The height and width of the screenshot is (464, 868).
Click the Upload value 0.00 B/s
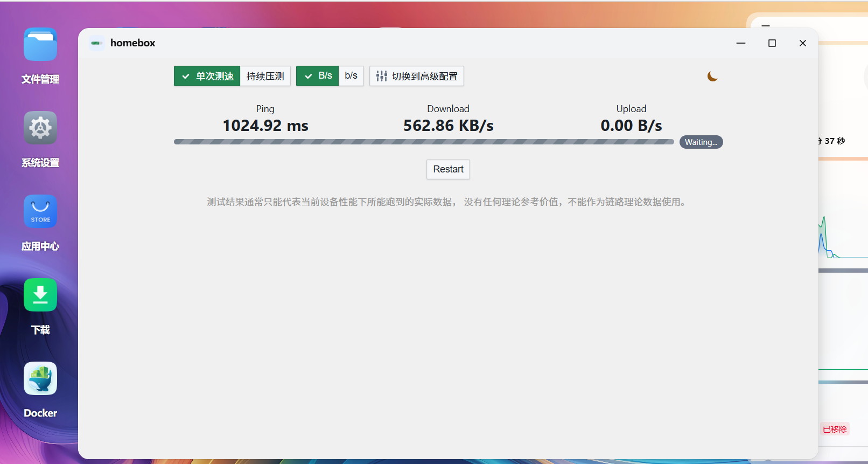pyautogui.click(x=632, y=126)
